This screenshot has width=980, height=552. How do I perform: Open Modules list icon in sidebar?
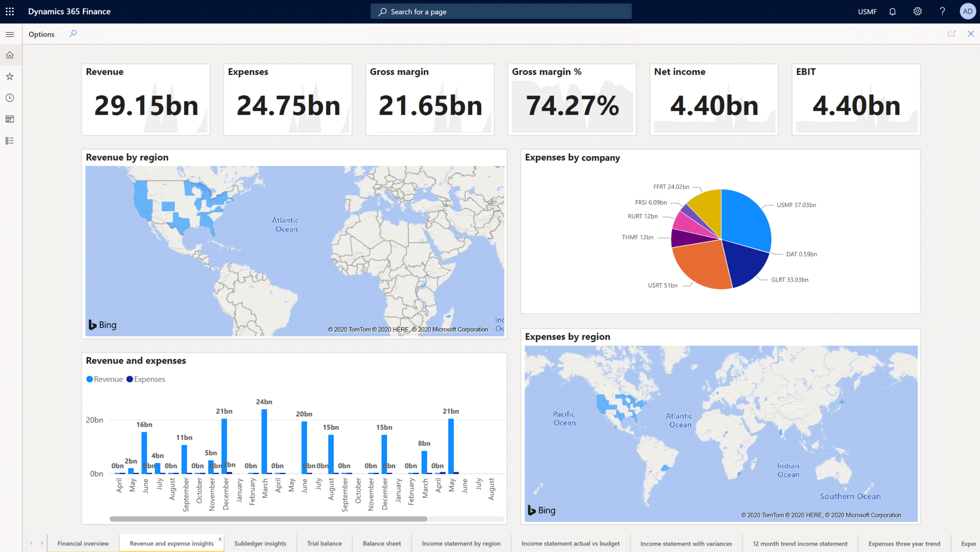[10, 140]
